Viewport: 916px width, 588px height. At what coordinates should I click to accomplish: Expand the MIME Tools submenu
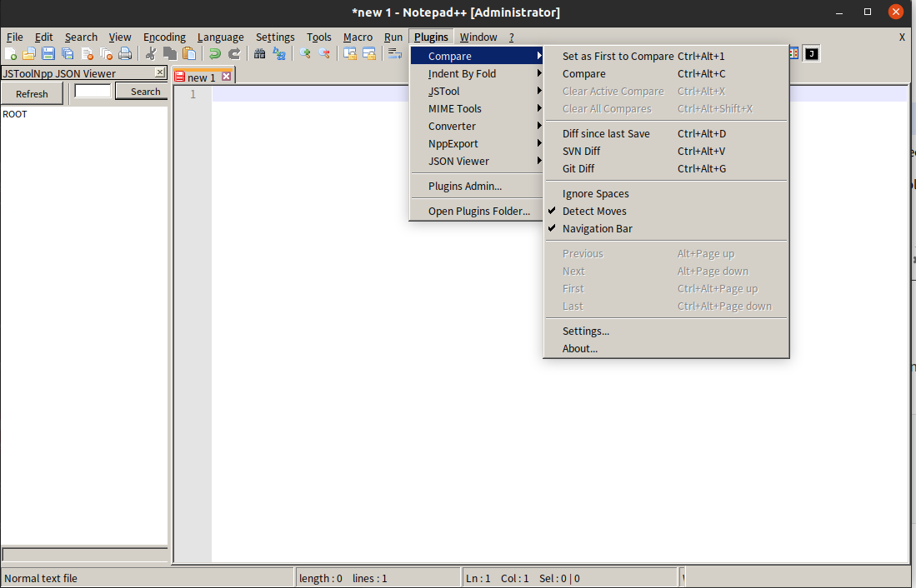tap(477, 108)
